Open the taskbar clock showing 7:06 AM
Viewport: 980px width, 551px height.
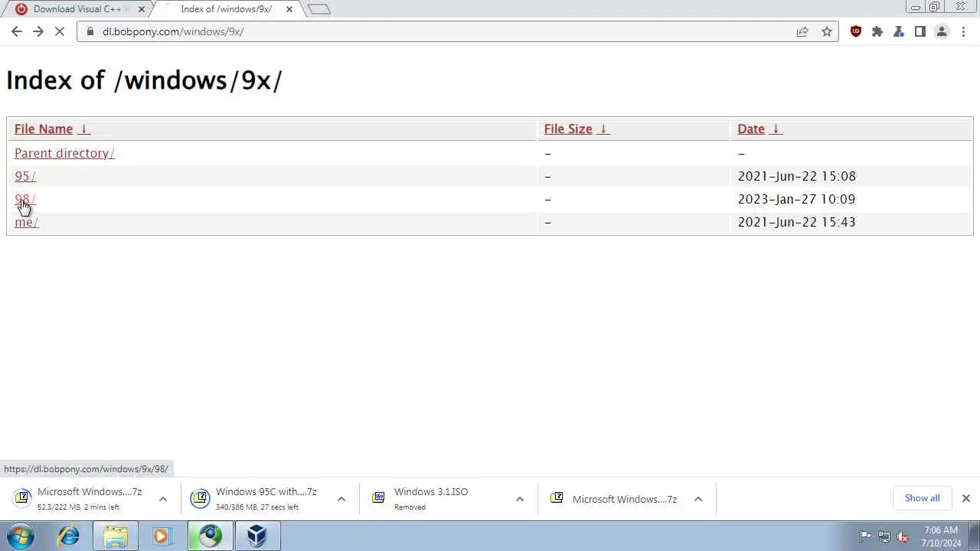[941, 536]
